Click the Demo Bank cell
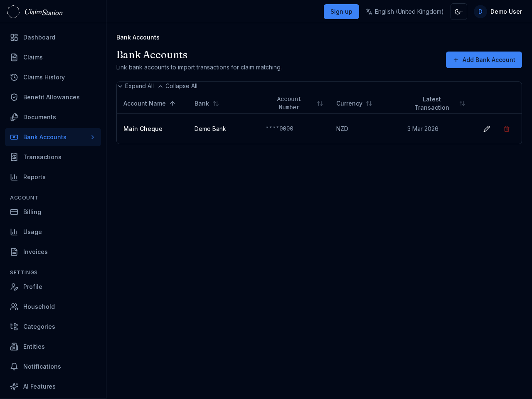 tap(210, 129)
